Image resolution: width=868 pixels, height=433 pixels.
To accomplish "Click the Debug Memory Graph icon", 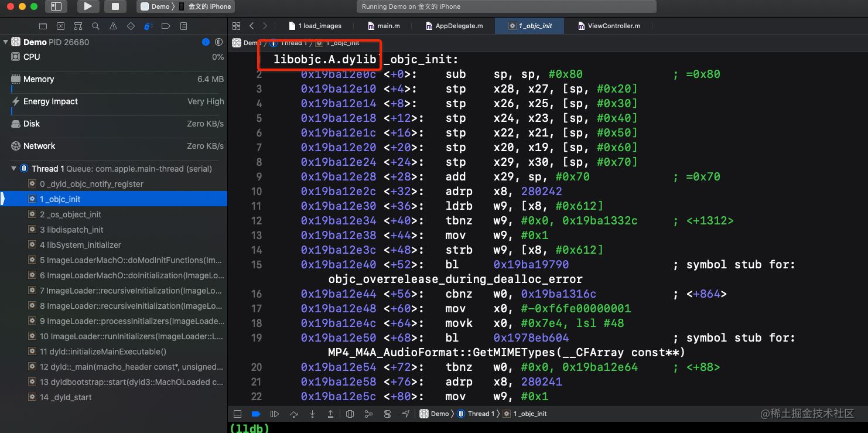I will coord(368,414).
